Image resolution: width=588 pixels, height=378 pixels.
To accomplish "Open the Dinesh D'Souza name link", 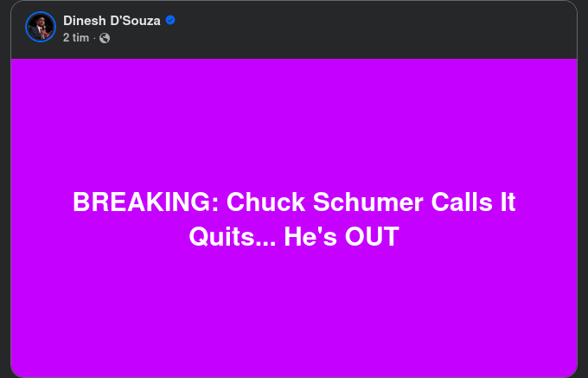I will [x=112, y=20].
